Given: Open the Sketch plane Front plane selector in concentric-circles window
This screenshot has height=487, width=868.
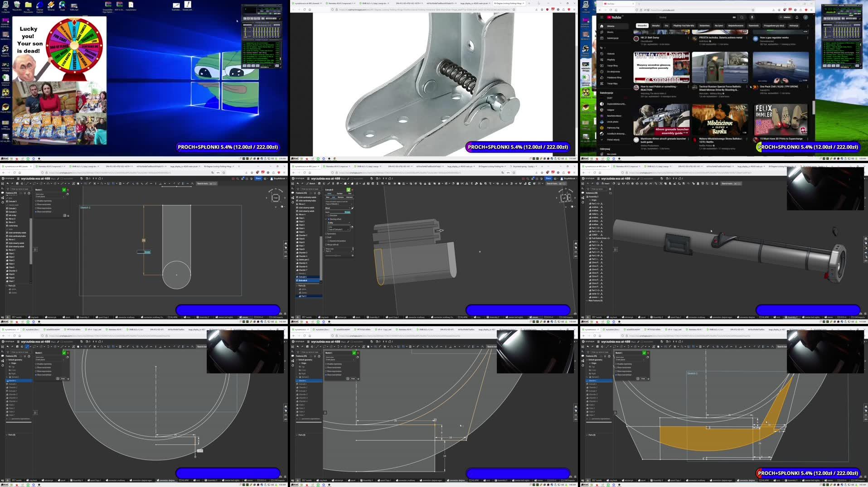Looking at the screenshot, I should click(51, 359).
